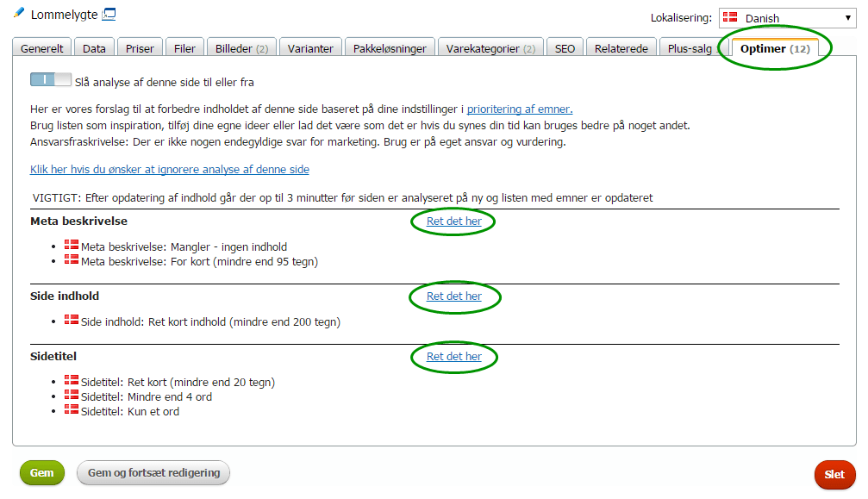
Task: Click flag icon beside Side indhold item
Action: [71, 319]
